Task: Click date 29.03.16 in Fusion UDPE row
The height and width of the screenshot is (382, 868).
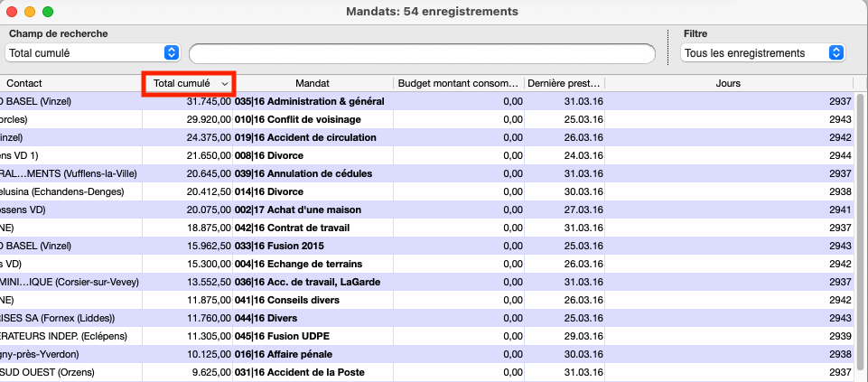Action: [x=584, y=336]
